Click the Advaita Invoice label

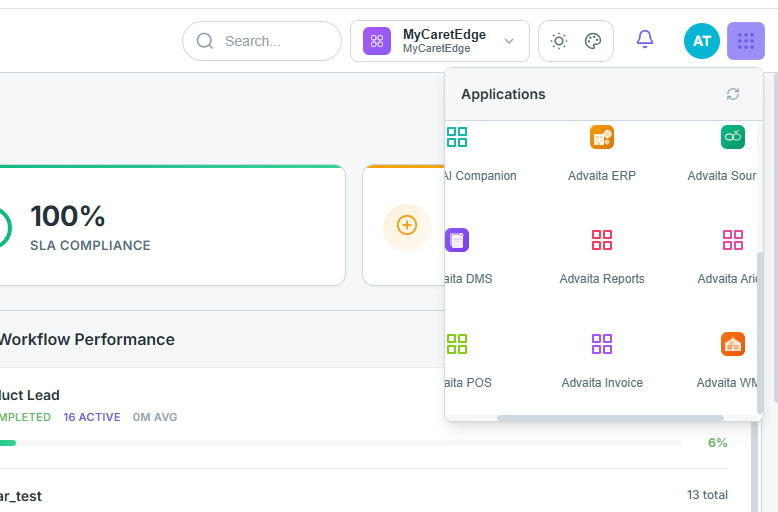tap(602, 383)
